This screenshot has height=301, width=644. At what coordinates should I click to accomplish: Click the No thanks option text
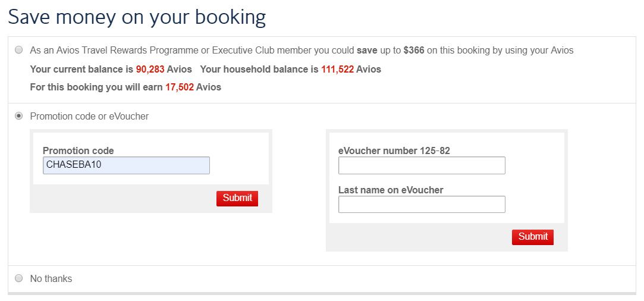51,278
